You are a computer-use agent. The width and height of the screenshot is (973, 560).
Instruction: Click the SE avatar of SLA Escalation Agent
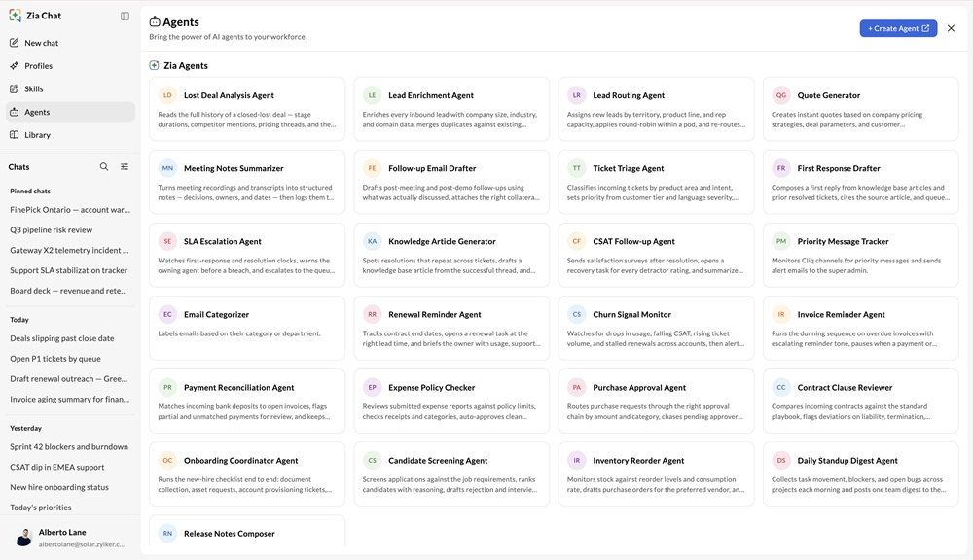tap(167, 241)
